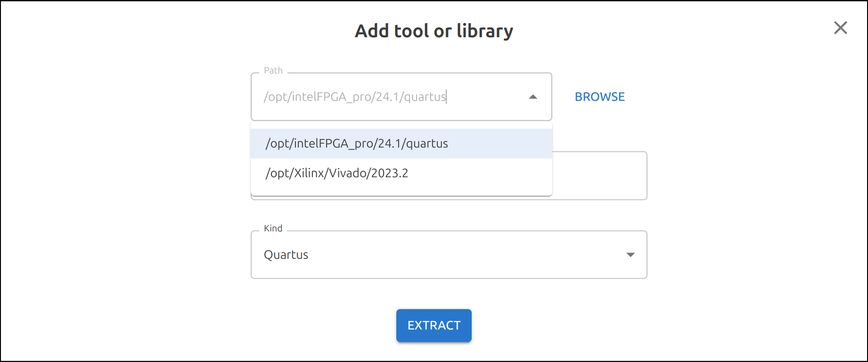Select /opt/Xilinx/Vivado/2023.2 suggestion

coord(401,173)
